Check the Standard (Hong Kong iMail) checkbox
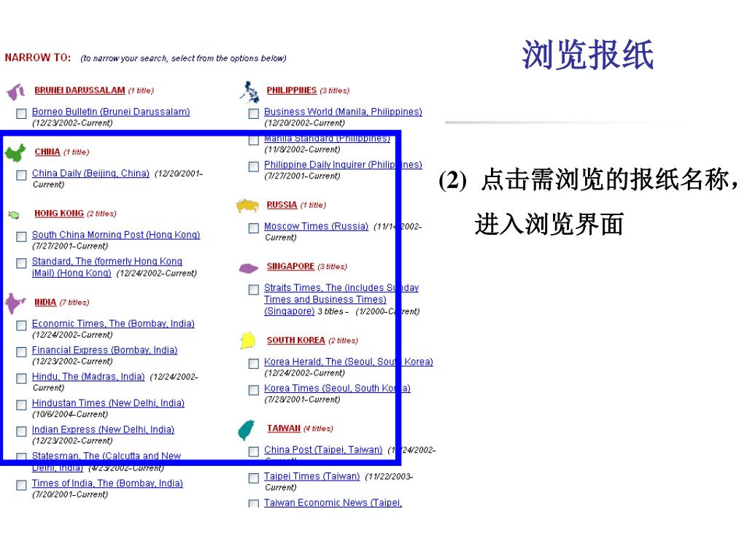The image size is (747, 560). point(21,262)
